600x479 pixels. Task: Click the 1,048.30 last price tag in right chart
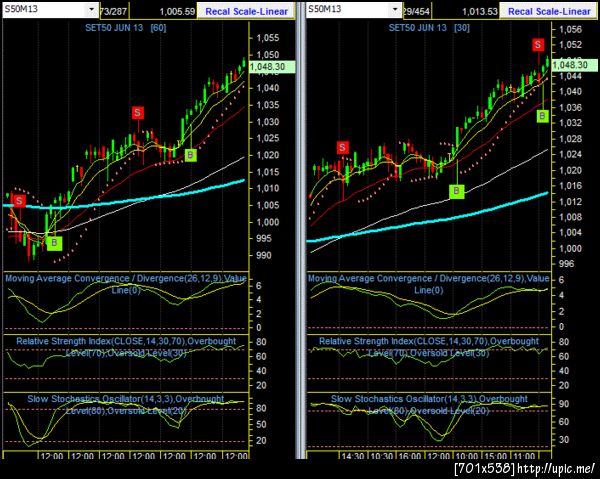[x=574, y=65]
